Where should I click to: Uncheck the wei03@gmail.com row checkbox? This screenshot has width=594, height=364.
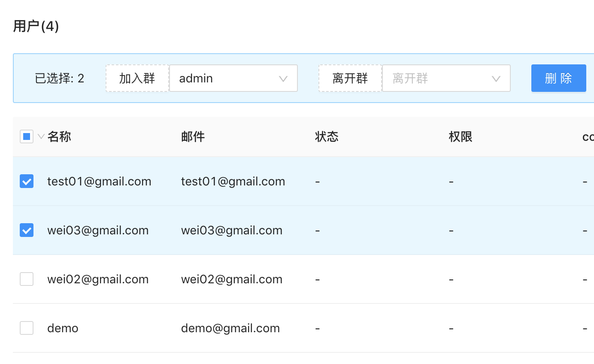tap(27, 230)
